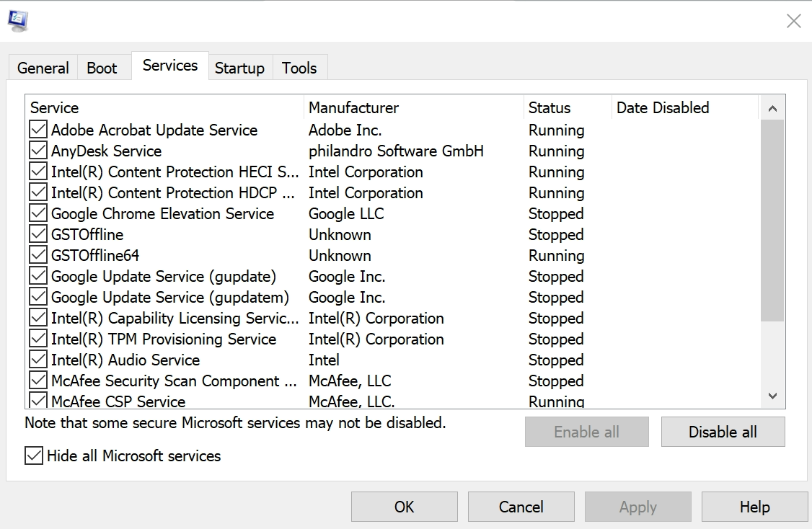Toggle the AnyDesk Service checkbox
The image size is (812, 529).
click(x=37, y=150)
